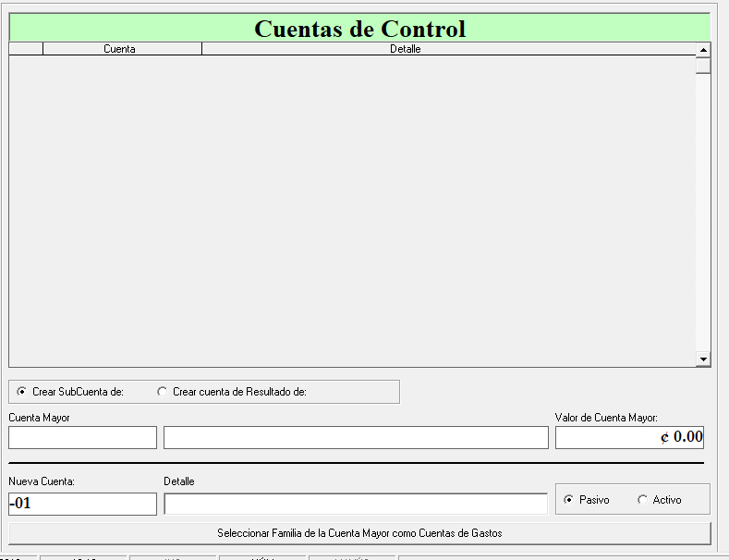Choose the Pasivo radio button
The height and width of the screenshot is (560, 729).
(568, 500)
